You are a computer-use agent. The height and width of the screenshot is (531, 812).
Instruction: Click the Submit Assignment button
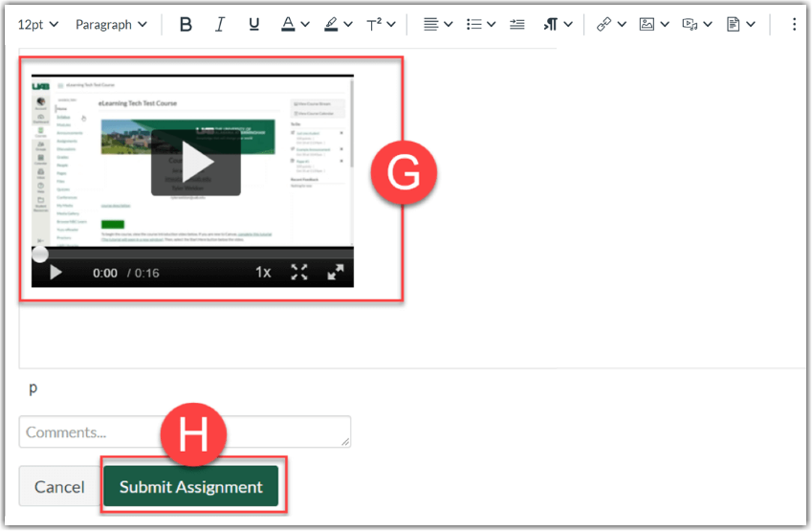tap(190, 487)
